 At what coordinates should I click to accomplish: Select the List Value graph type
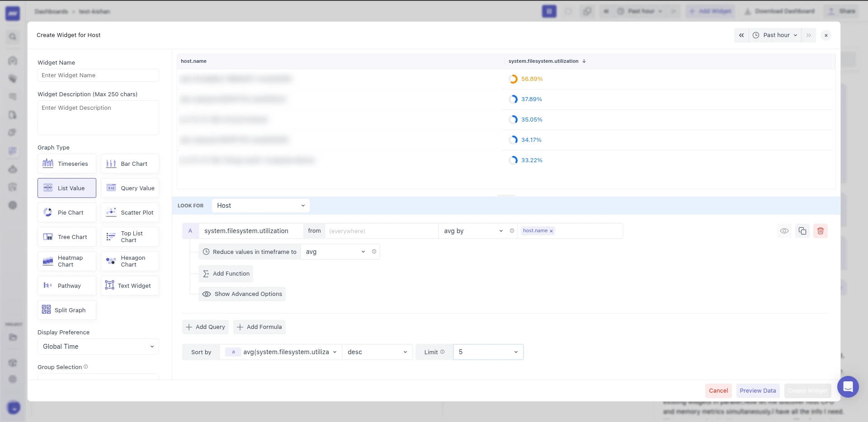click(x=67, y=188)
